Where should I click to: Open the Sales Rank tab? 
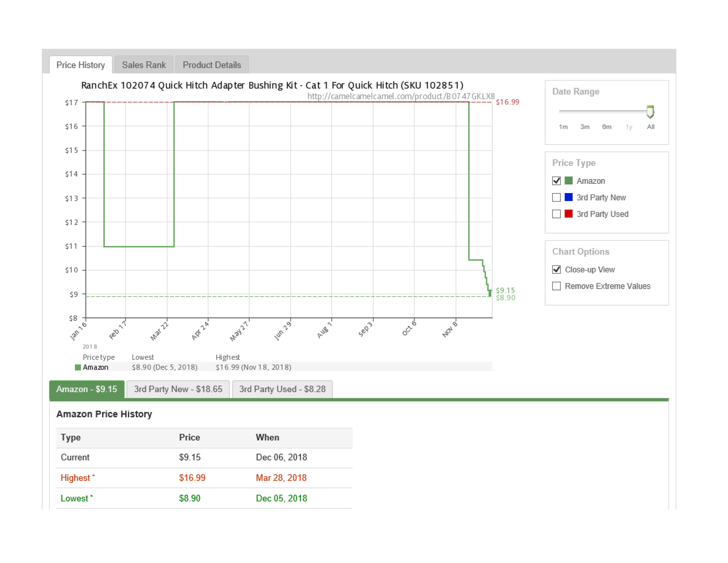tap(144, 65)
